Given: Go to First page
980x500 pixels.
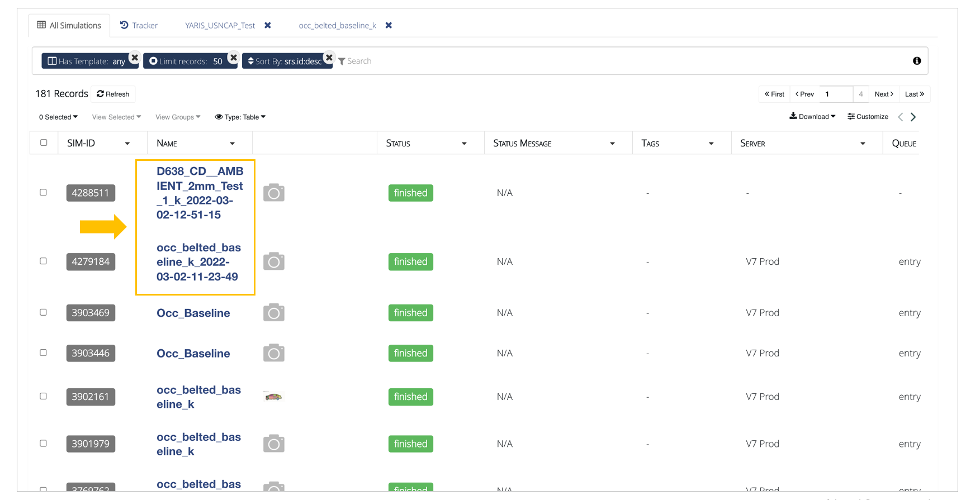Looking at the screenshot, I should pos(774,94).
